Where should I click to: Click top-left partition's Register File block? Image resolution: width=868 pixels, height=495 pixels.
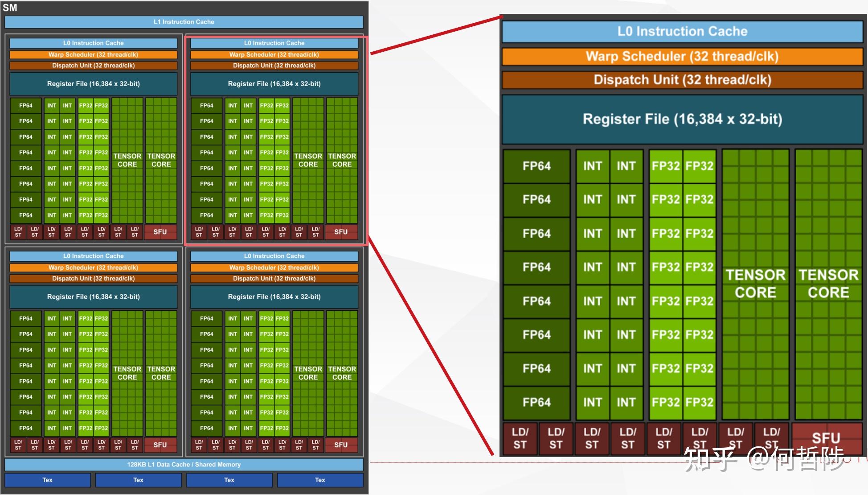[x=94, y=84]
